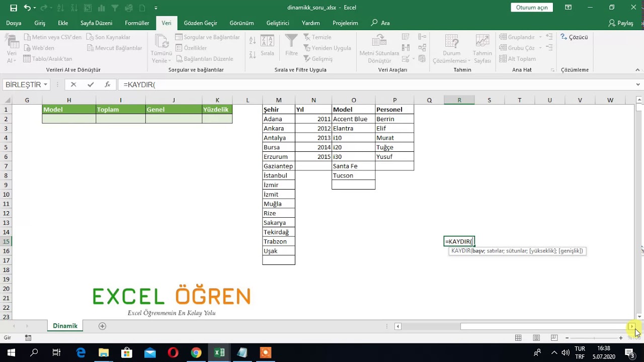Switch to Gözden Geçir tab
Image resolution: width=644 pixels, height=362 pixels.
(x=200, y=23)
